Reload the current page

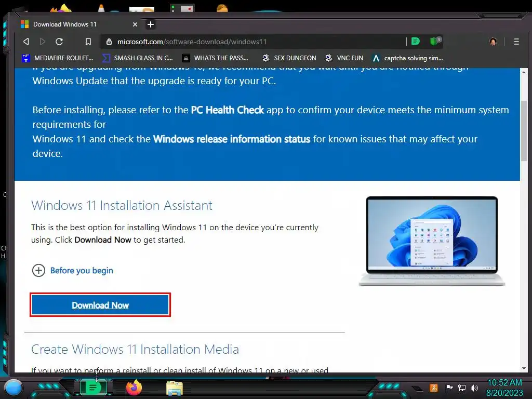pyautogui.click(x=59, y=42)
